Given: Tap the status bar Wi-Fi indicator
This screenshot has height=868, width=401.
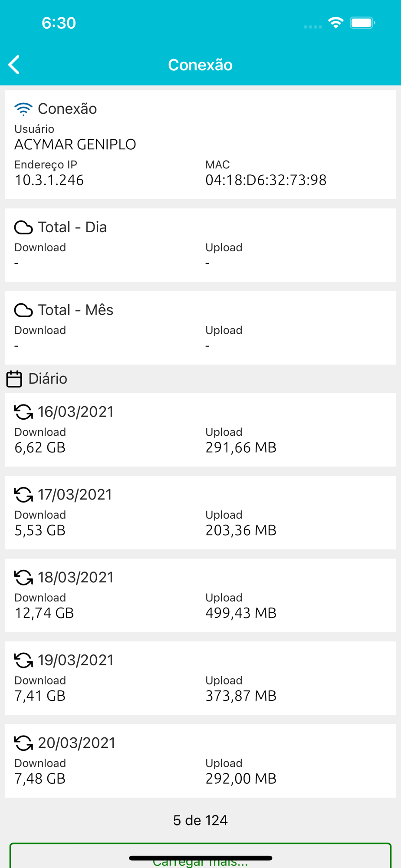Looking at the screenshot, I should [x=336, y=23].
